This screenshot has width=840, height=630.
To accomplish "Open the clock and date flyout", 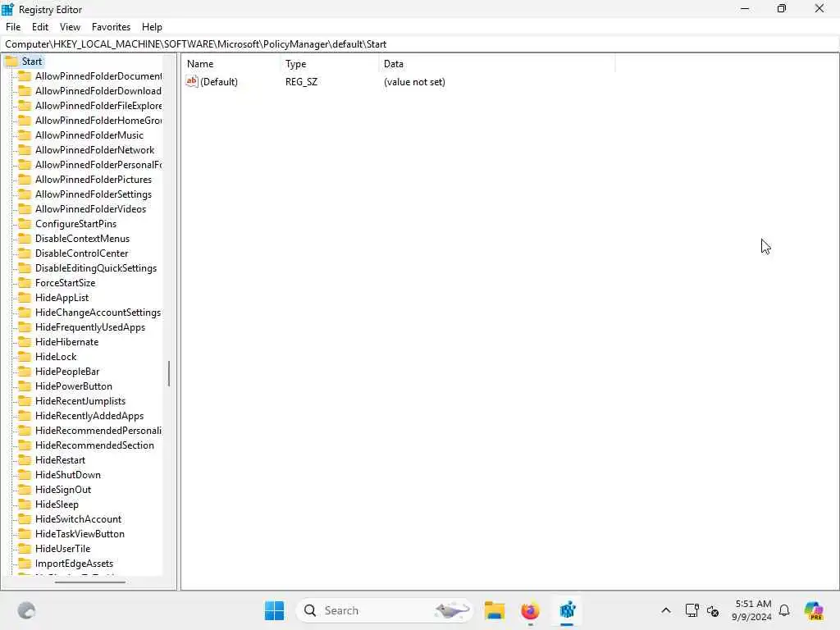I will pyautogui.click(x=752, y=610).
